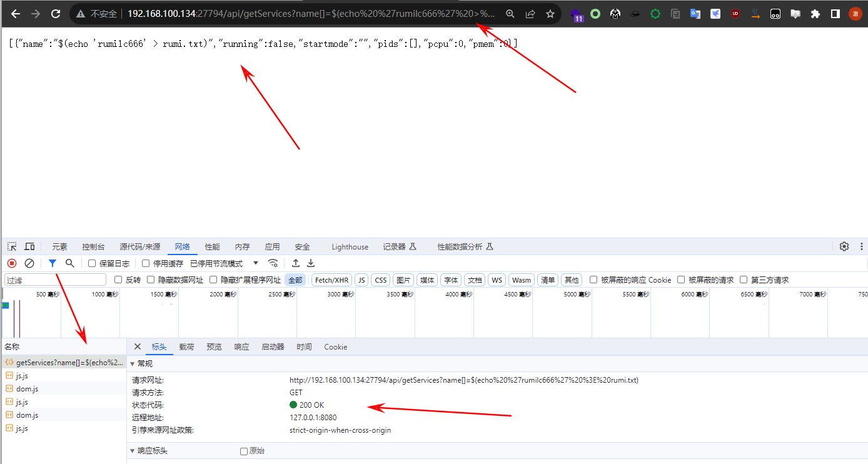
Task: Open the red profile avatar
Action: [855, 13]
